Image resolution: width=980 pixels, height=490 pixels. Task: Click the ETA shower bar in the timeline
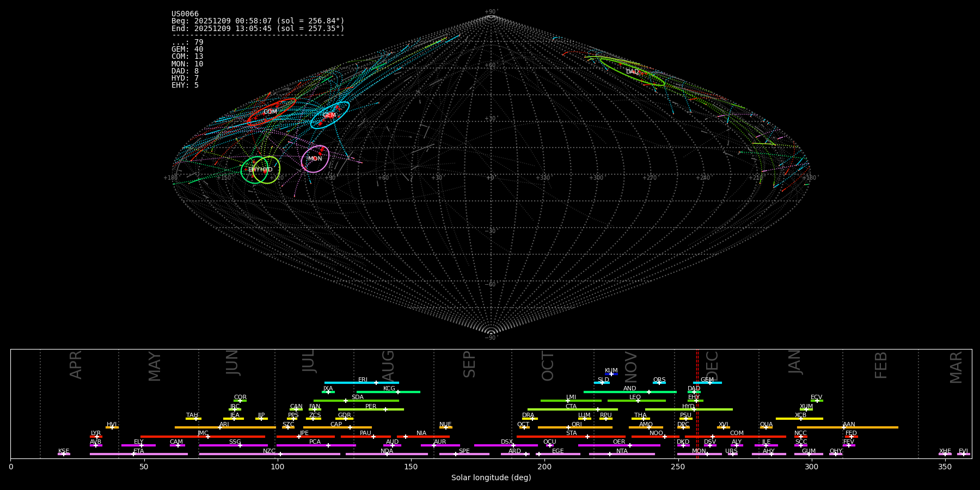tap(139, 454)
